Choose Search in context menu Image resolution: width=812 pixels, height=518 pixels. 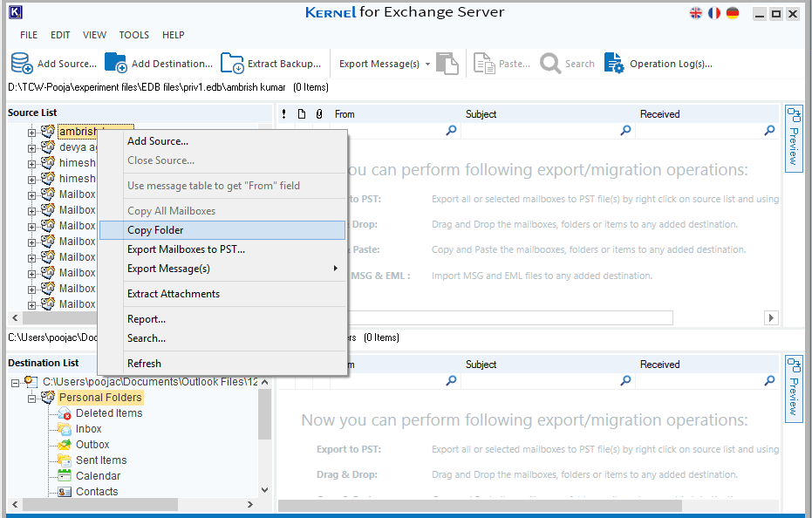click(222, 338)
